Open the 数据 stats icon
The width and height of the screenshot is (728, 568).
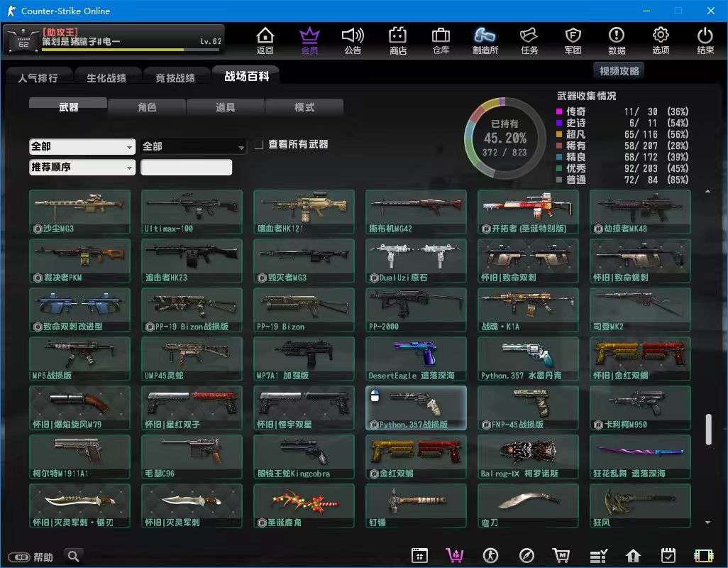pos(617,40)
